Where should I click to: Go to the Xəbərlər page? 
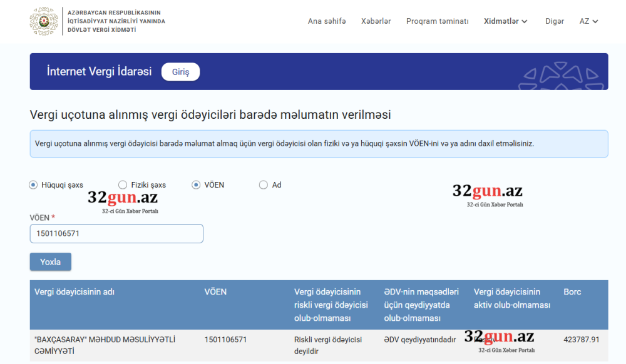[376, 21]
